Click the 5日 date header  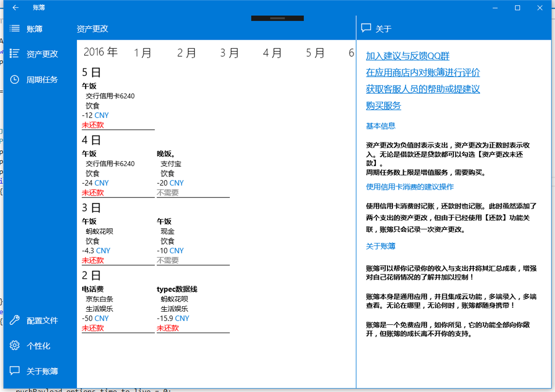click(x=91, y=73)
